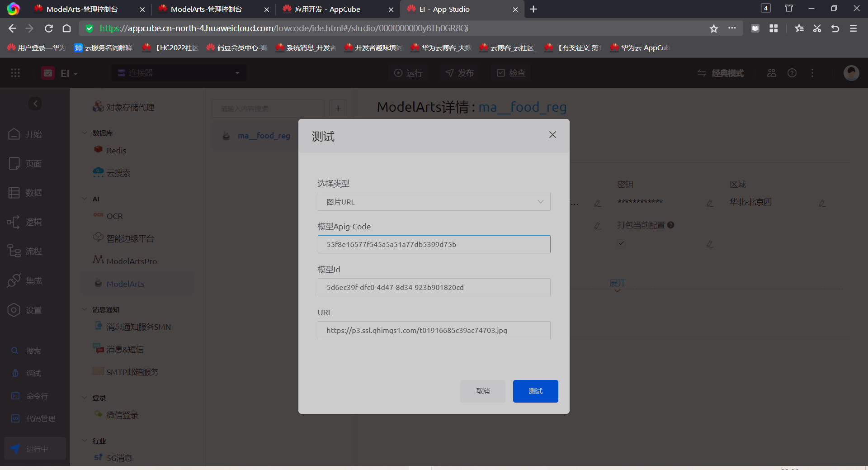The image size is (868, 470).
Task: Open the 流程 sidebar section
Action: click(x=25, y=251)
